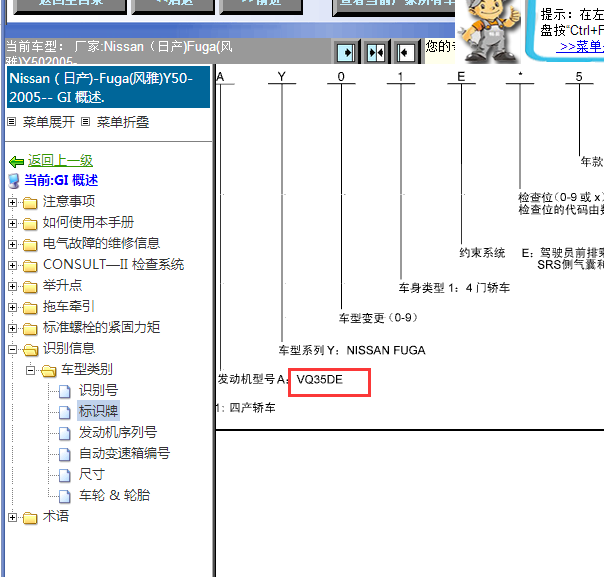Click the 发动机序列号 document icon
604x577 pixels.
click(x=65, y=433)
